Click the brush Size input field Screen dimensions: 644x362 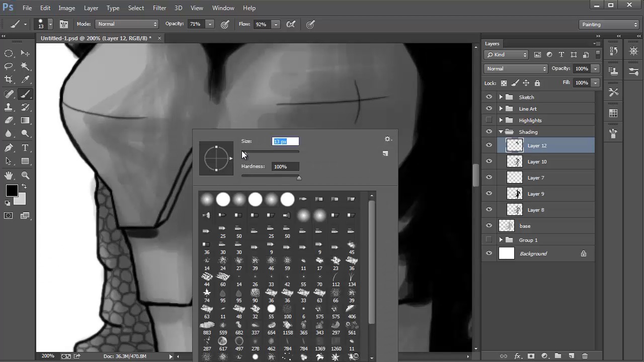pyautogui.click(x=285, y=141)
